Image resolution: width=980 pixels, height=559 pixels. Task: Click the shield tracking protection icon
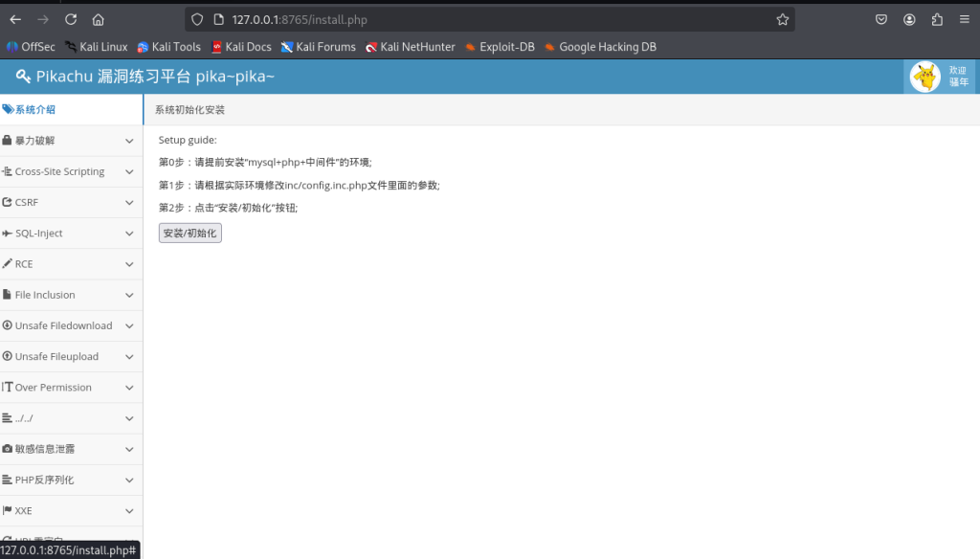tap(198, 19)
